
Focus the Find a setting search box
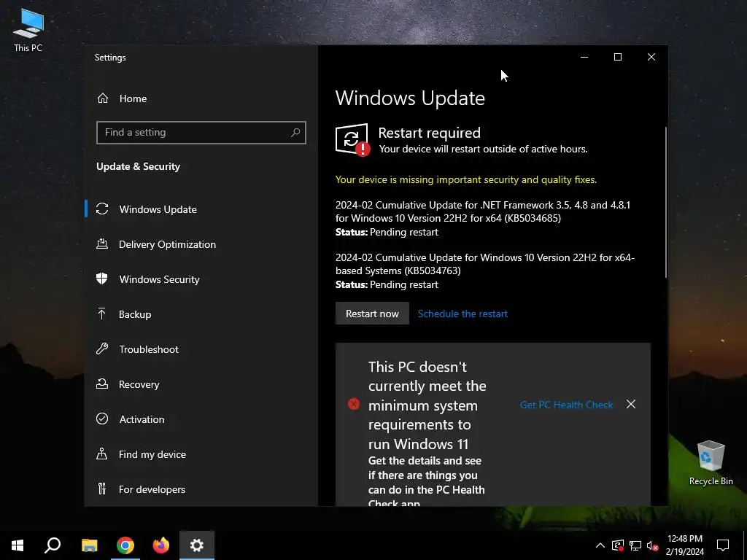pyautogui.click(x=201, y=133)
